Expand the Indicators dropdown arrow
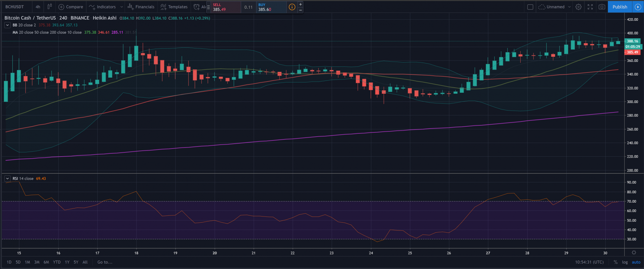The width and height of the screenshot is (644, 269). (121, 7)
